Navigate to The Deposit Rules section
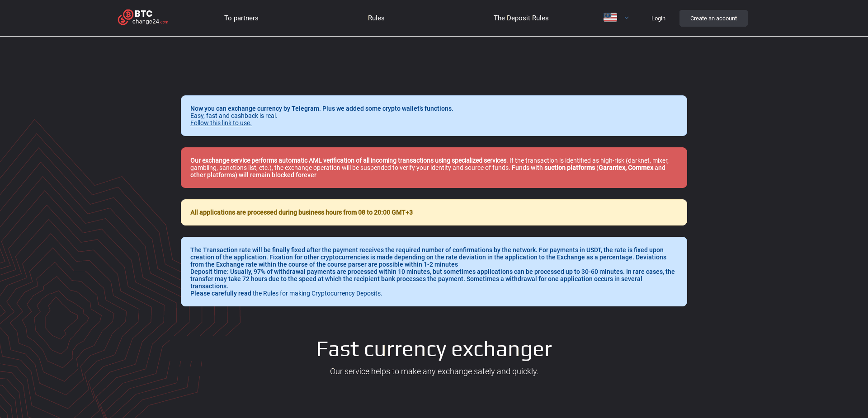Image resolution: width=868 pixels, height=418 pixels. pos(521,18)
